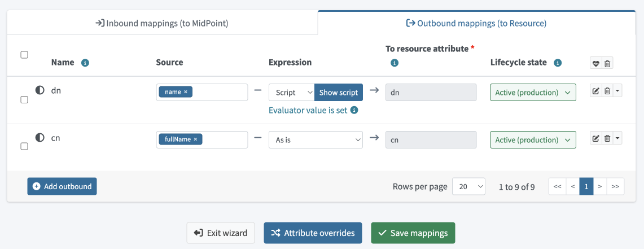
Task: Click the strength half-circle icon for dn
Action: point(40,90)
